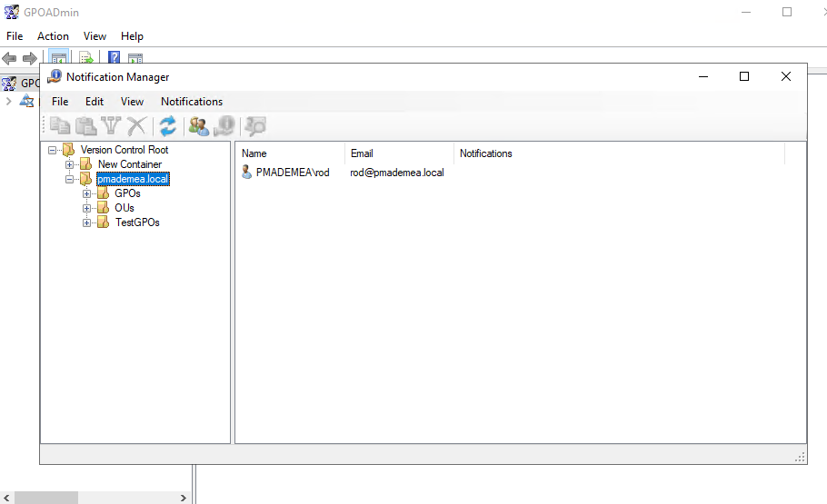Open GPOADmin File menu

coord(15,35)
